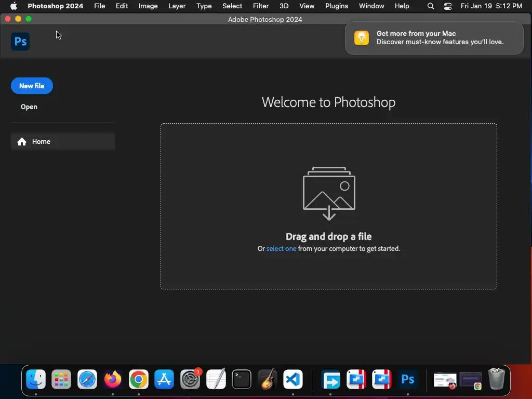Click the blue arrow app icon in the dock
The width and height of the screenshot is (532, 399).
tap(331, 379)
